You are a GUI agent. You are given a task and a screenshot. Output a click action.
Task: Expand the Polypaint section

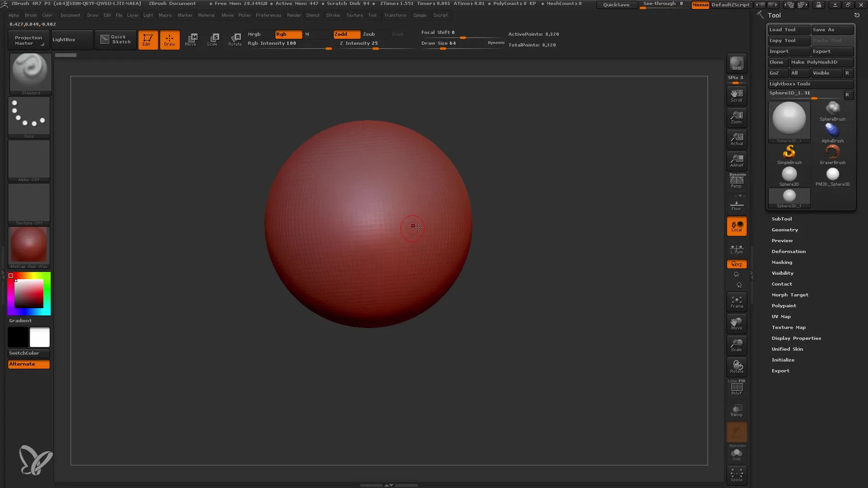(x=783, y=305)
